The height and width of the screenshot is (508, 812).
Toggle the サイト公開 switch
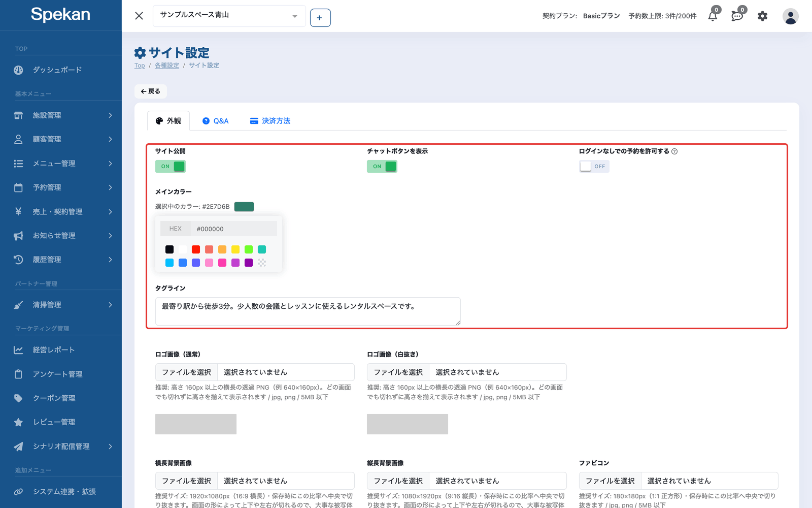[171, 166]
